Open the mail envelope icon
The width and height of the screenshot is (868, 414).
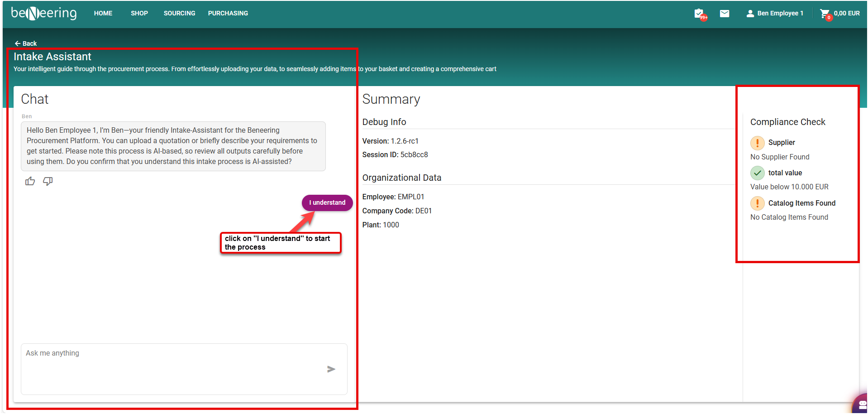tap(725, 14)
